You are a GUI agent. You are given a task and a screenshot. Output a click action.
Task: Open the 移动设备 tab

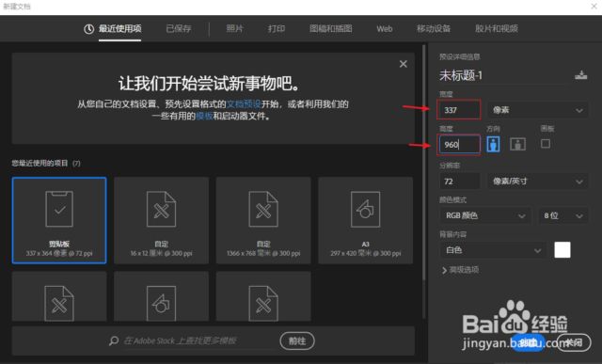[x=434, y=29]
